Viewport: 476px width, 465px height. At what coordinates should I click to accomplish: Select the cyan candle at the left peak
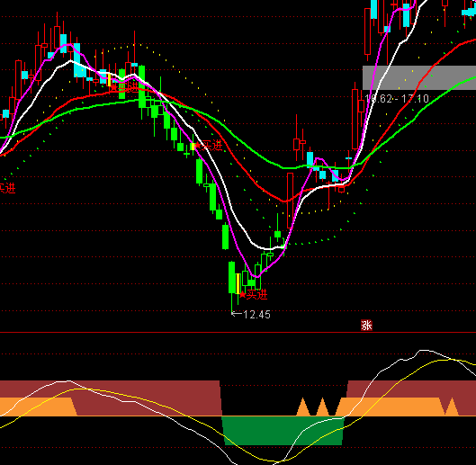pos(64,44)
